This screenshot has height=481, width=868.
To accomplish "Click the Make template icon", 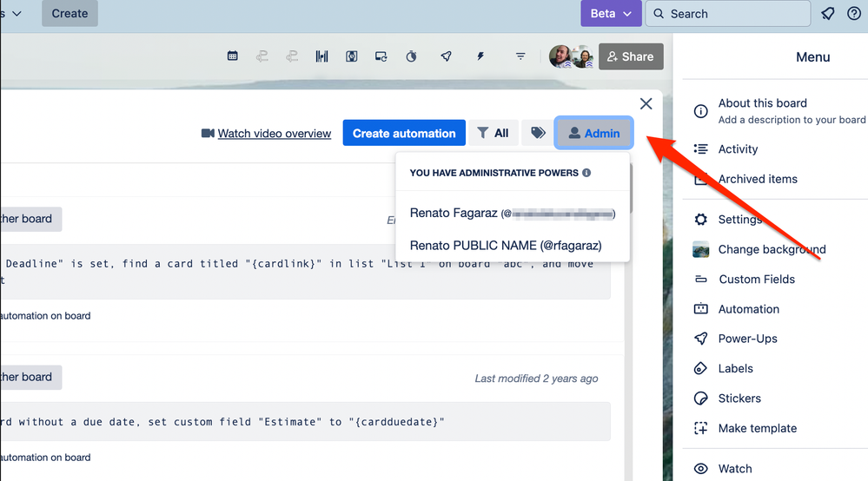I will pos(701,428).
